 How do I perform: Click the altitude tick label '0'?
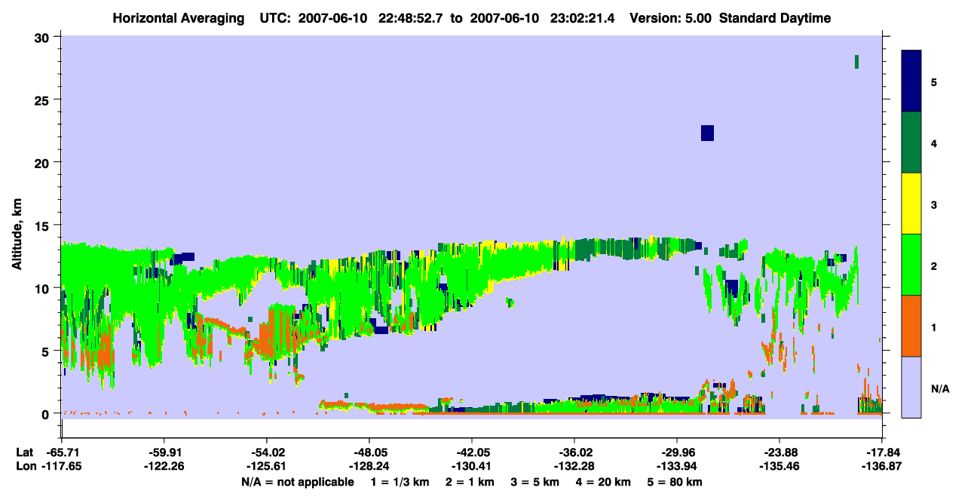pos(47,413)
